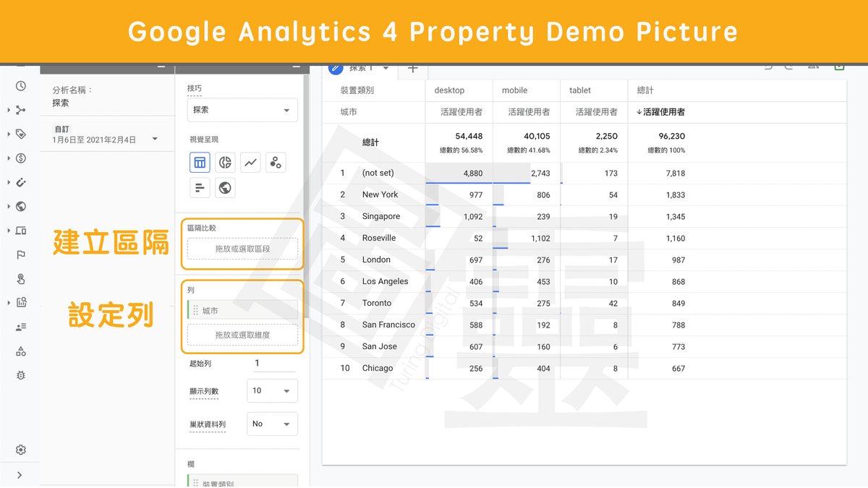Viewport: 868px width, 488px height.
Task: Click the grand total 96,230
Action: [671, 136]
